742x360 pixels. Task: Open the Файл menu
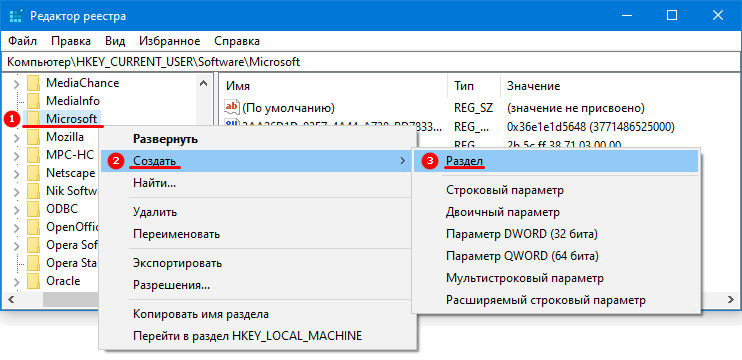pyautogui.click(x=23, y=41)
